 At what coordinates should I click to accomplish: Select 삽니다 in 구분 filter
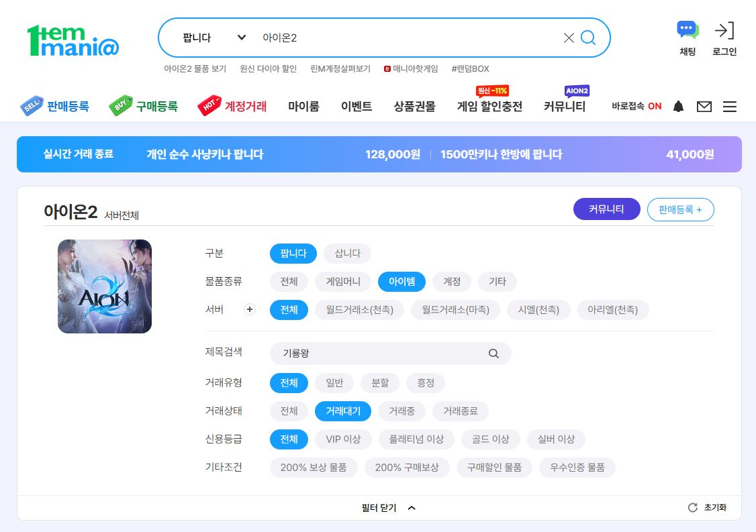click(347, 254)
